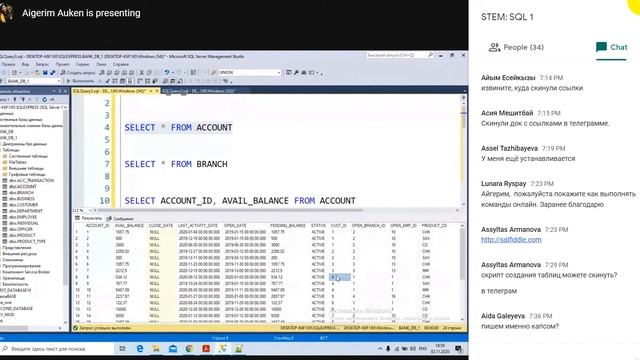
Task: Select the dbo.PRODUCT_TYPE table node
Action: pos(27,241)
